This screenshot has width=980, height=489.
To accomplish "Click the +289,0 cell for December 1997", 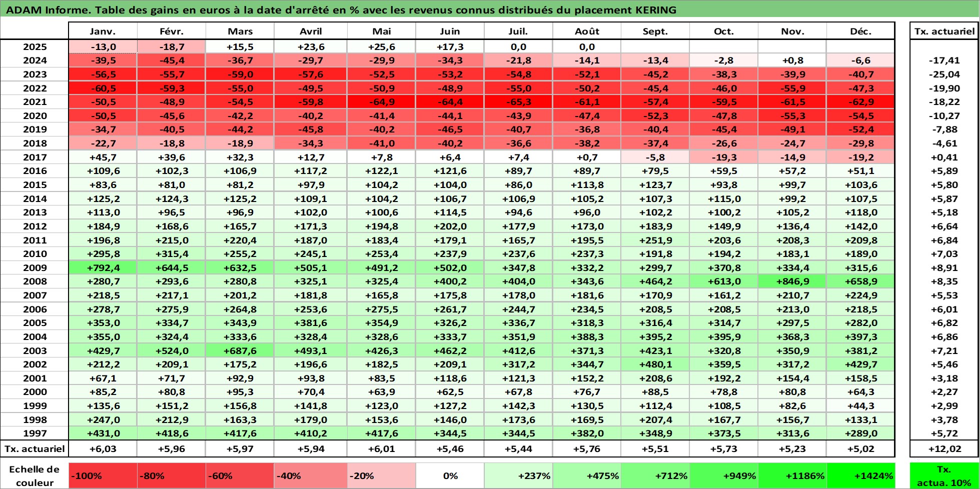I will tap(860, 433).
